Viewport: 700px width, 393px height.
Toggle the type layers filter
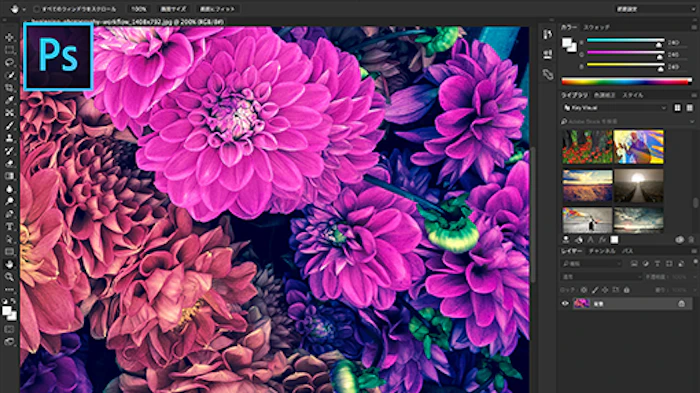(657, 264)
